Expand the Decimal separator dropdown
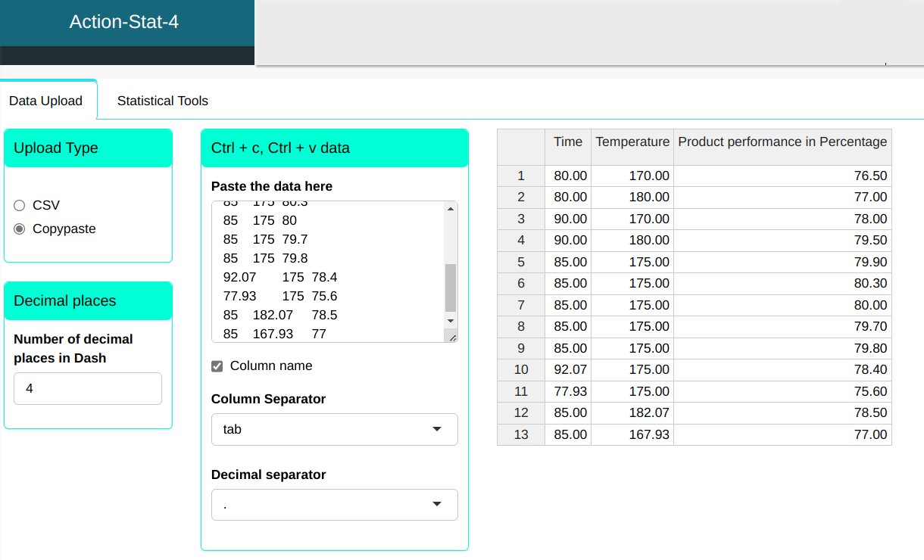 tap(334, 505)
